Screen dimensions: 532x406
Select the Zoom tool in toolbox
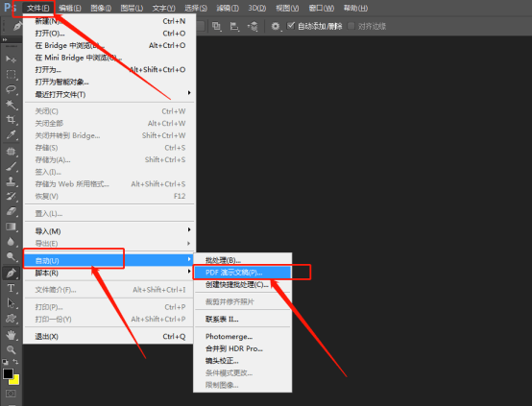[12, 349]
